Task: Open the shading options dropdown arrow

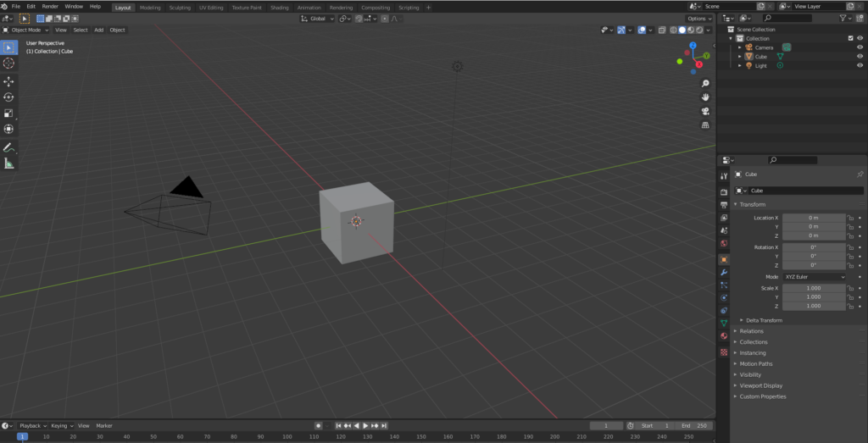Action: tap(709, 30)
